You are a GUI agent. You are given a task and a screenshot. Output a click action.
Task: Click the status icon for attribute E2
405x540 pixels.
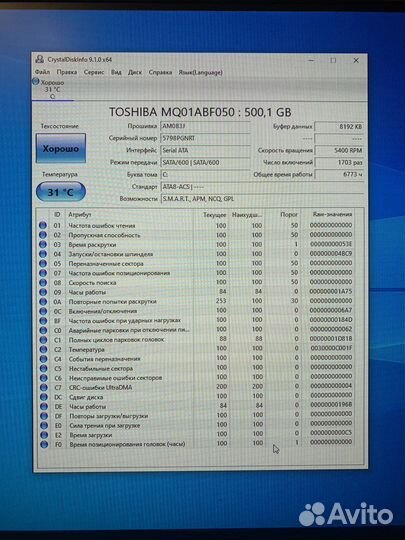tap(44, 435)
